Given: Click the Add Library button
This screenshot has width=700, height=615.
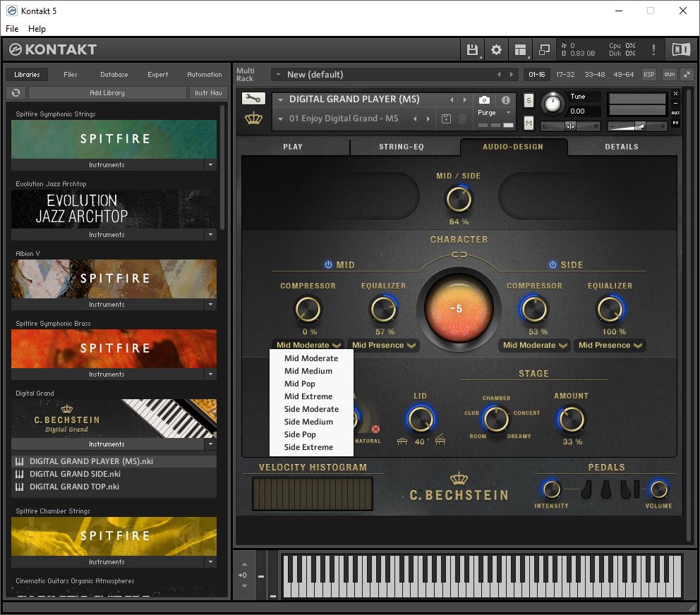Looking at the screenshot, I should pos(107,93).
